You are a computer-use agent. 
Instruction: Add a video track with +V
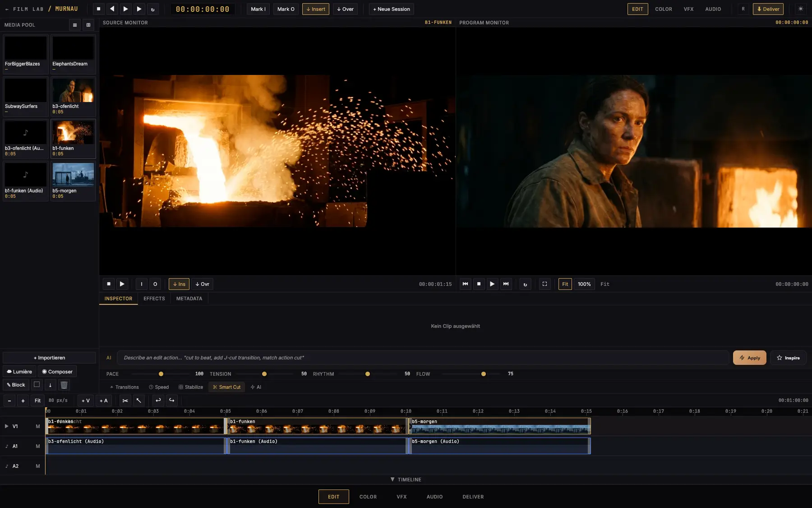(86, 401)
